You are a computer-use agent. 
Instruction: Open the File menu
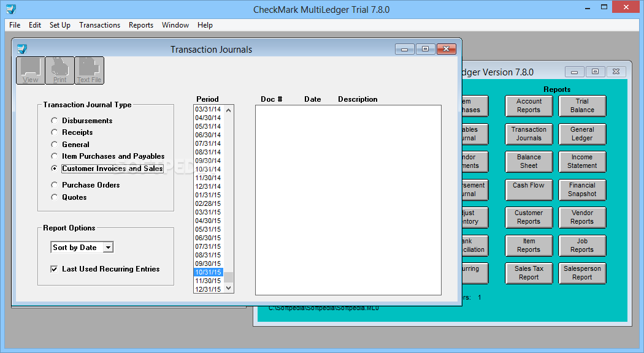click(x=15, y=25)
